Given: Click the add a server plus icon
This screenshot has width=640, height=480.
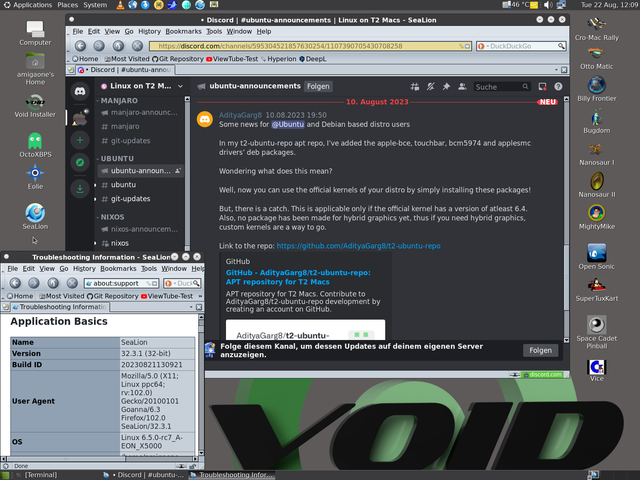Looking at the screenshot, I should pos(80,140).
